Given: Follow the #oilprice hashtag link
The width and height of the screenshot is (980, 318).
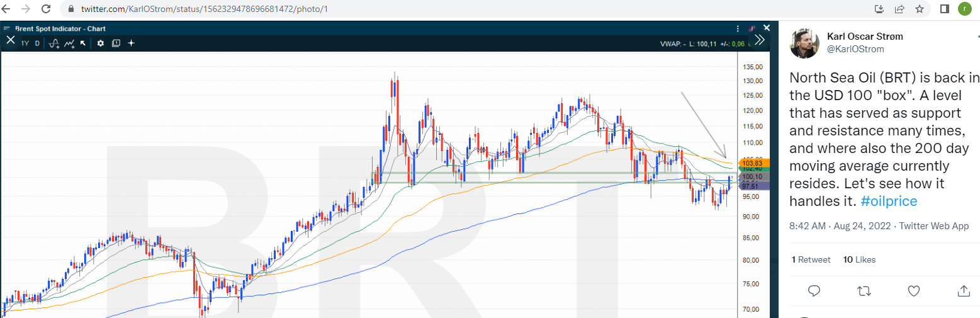Looking at the screenshot, I should pyautogui.click(x=889, y=201).
